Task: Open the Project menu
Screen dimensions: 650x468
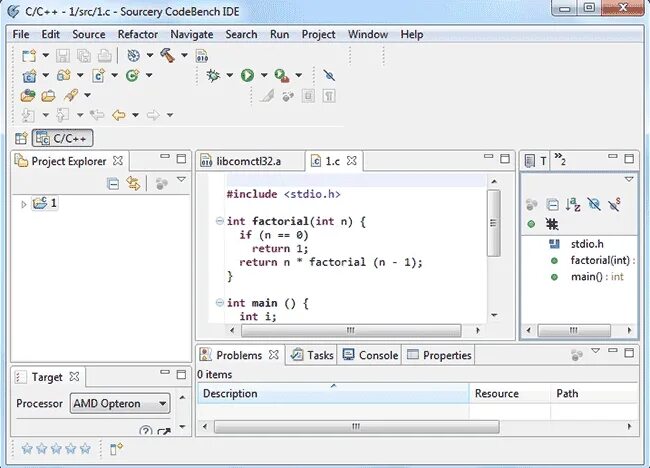Action: (x=318, y=34)
